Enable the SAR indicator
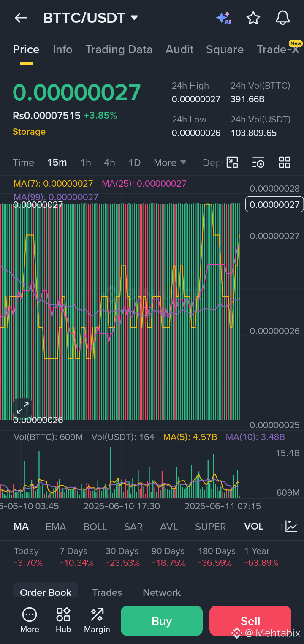Viewport: 304px width, 644px height. click(x=133, y=527)
